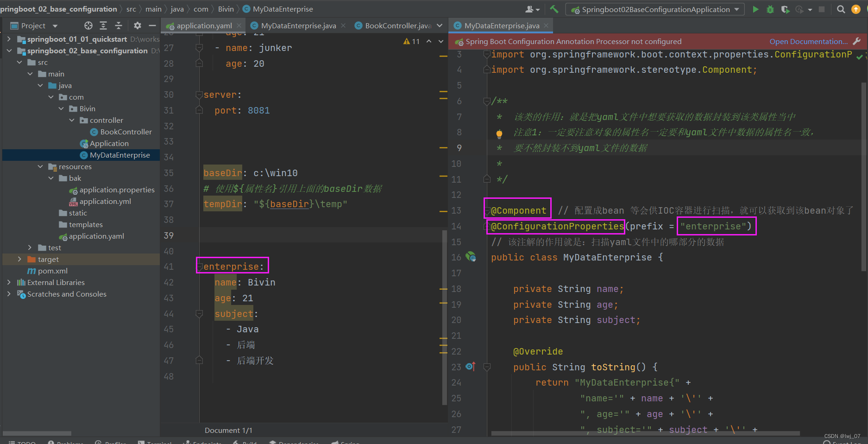Click the locate file crosshair icon
This screenshot has height=444, width=868.
click(88, 25)
